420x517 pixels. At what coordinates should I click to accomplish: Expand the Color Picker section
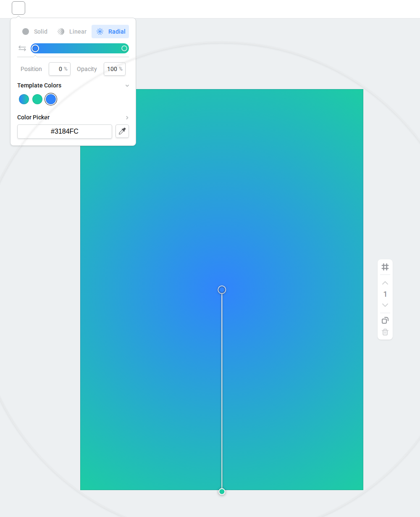(127, 118)
